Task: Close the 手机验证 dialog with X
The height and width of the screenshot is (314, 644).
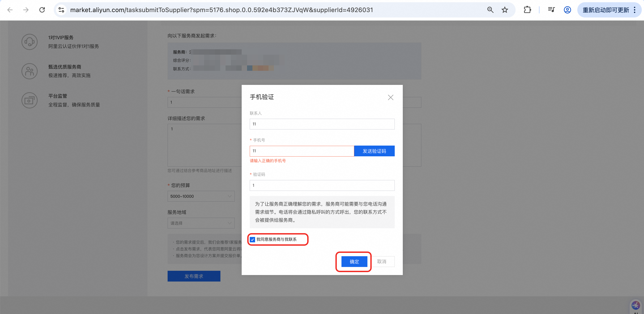Action: [x=390, y=97]
